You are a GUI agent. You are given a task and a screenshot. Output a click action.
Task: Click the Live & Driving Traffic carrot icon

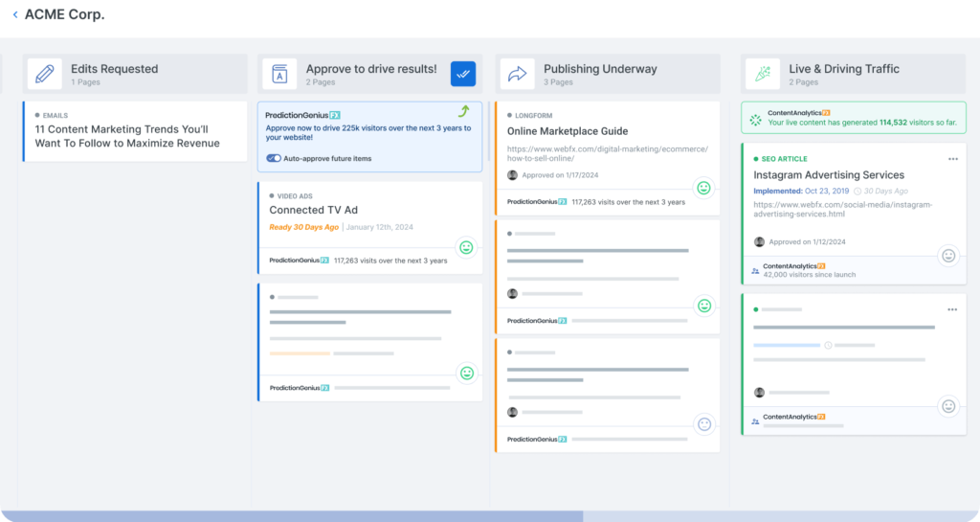[x=763, y=74]
